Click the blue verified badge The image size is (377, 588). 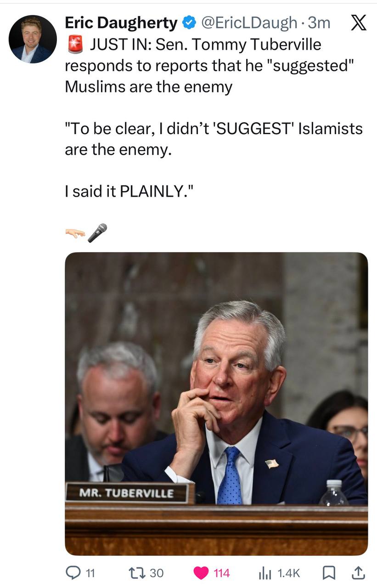tap(189, 23)
